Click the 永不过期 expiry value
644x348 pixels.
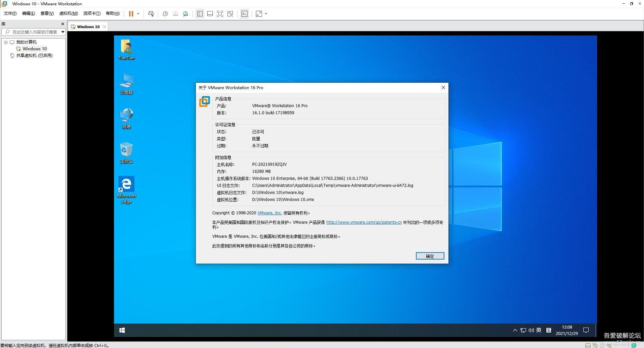[260, 146]
